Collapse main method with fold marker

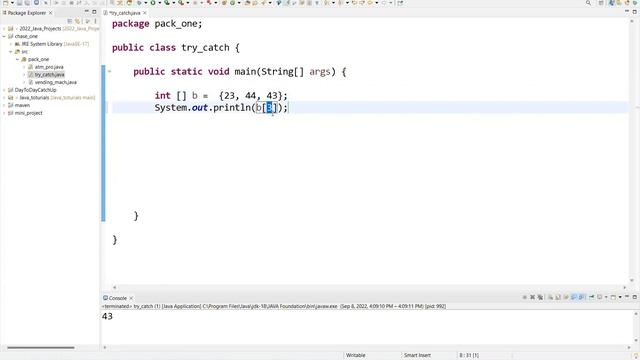tap(109, 71)
